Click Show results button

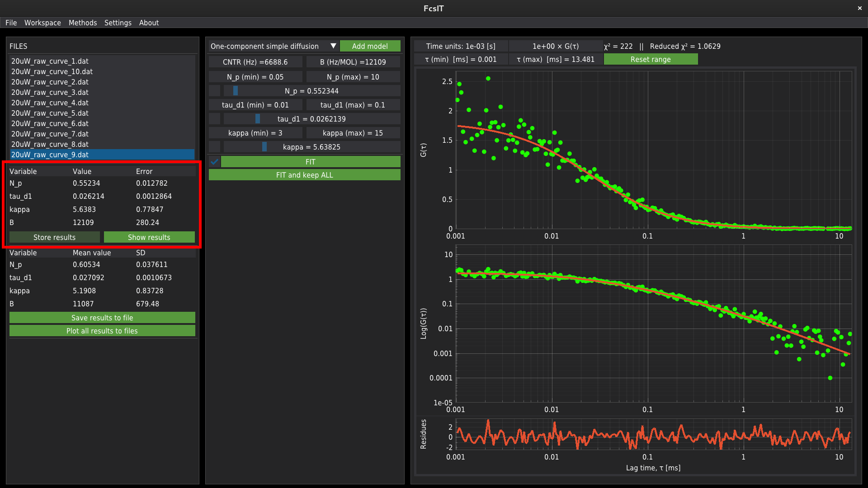149,237
